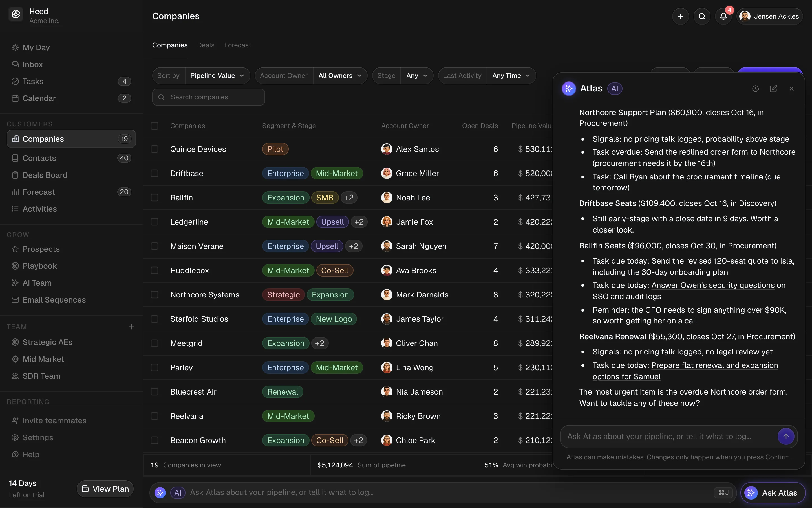Open Deals Board in sidebar
This screenshot has width=812, height=508.
[x=71, y=175]
